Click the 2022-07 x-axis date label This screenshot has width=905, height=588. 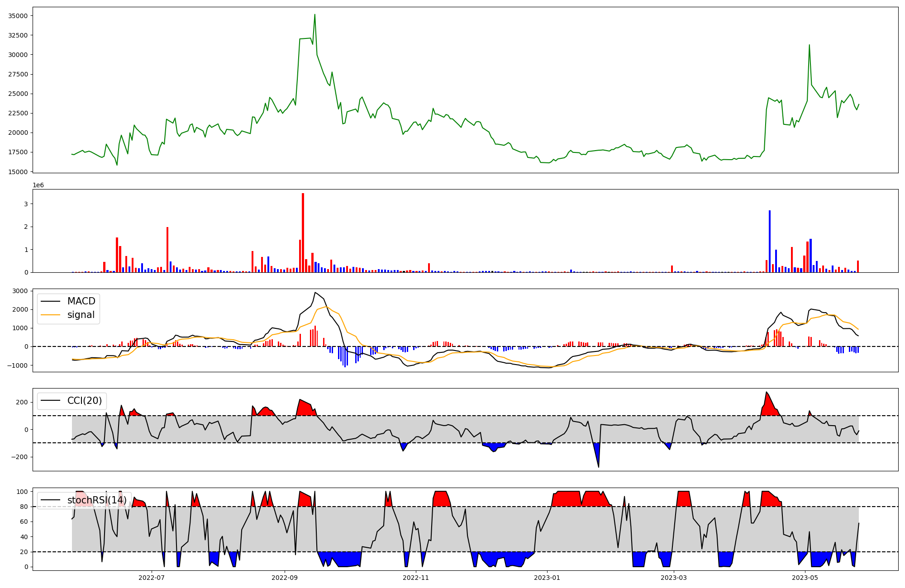point(152,578)
